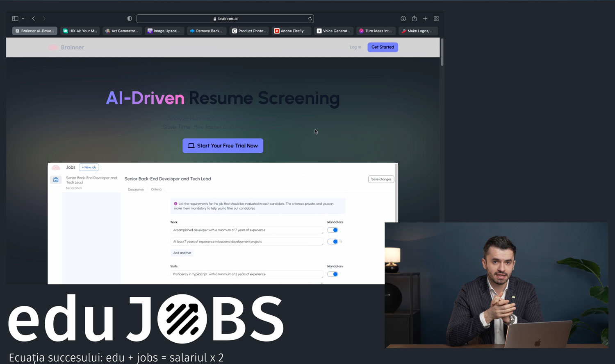Show the tab overview grid icon
Screen dimensions: 615x364
(x=436, y=18)
